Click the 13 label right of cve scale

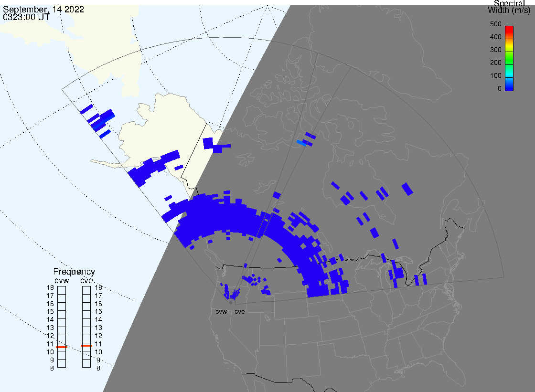click(x=98, y=328)
